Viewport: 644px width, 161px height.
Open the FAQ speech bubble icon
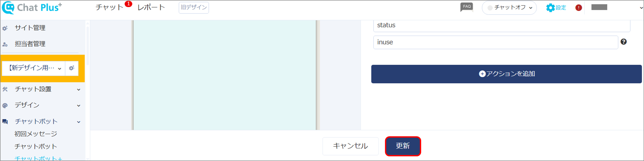pos(466,7)
